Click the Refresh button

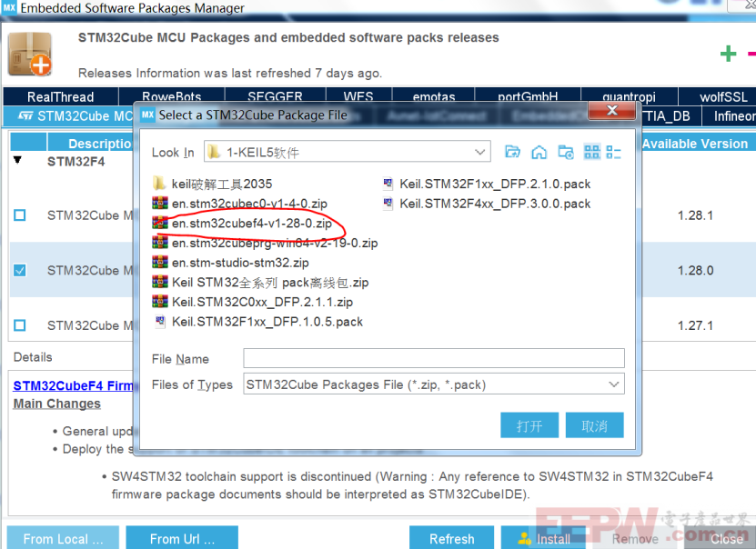pyautogui.click(x=452, y=538)
